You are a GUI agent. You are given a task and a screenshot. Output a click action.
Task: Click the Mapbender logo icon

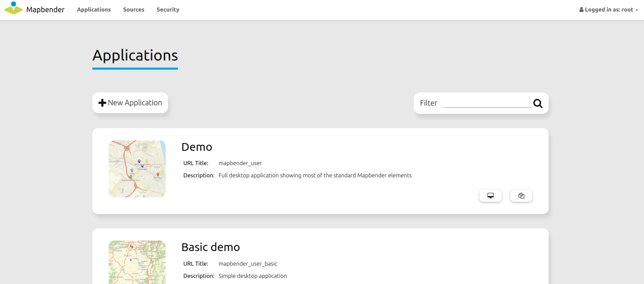point(14,8)
